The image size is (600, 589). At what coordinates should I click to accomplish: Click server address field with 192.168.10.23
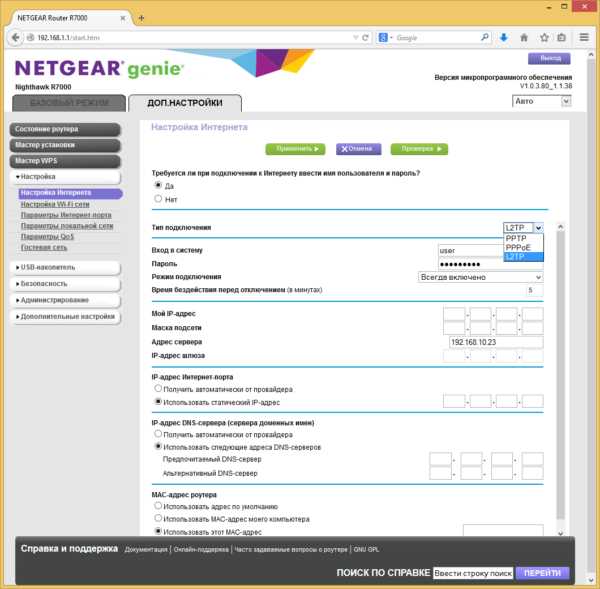point(496,342)
